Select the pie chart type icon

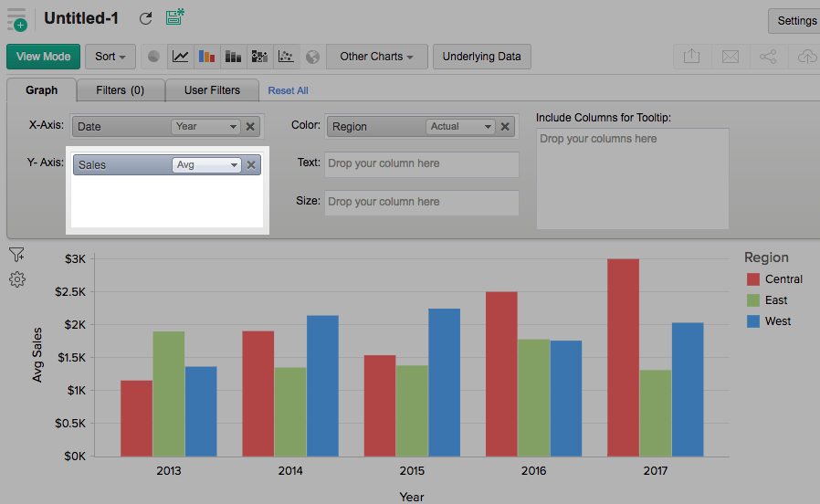tap(154, 57)
